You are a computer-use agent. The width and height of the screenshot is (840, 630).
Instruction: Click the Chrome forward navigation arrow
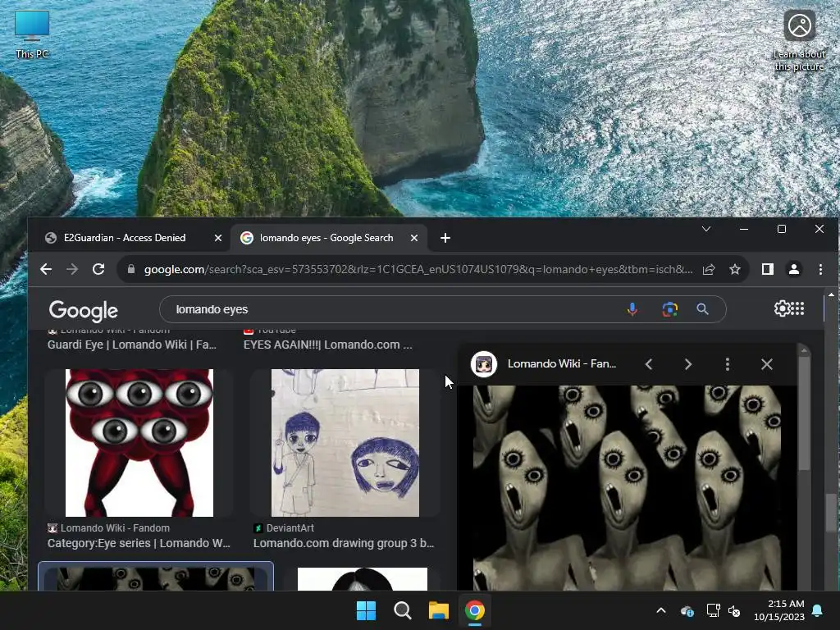[x=72, y=269]
